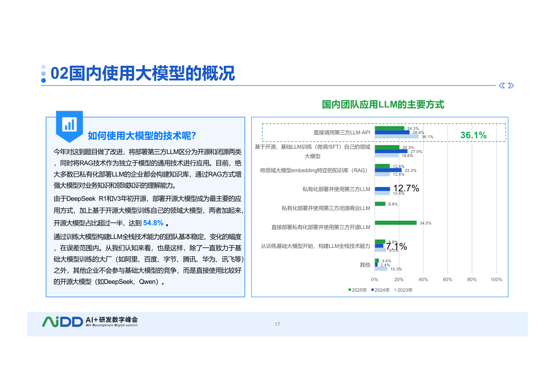Click the dark blue 22.2% bar for RAG

coord(388,170)
